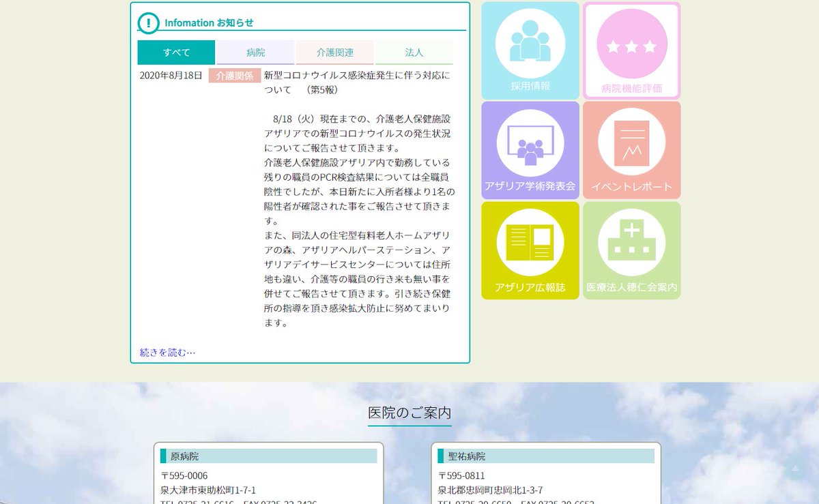The image size is (819, 504).
Task: Click the pink 介護関係 category tag
Action: [235, 76]
